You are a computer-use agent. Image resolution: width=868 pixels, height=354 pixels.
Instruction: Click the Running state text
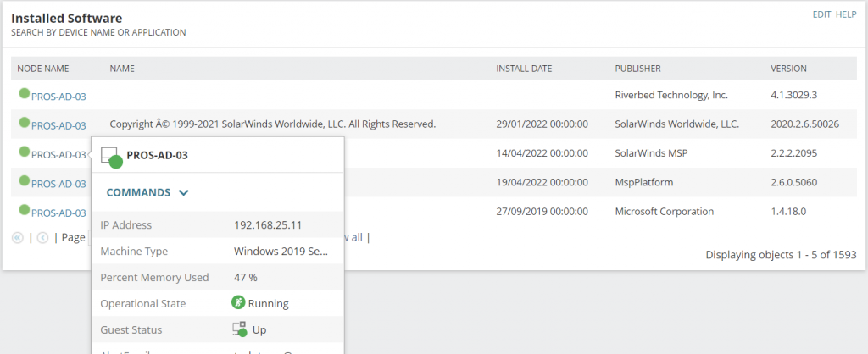point(268,304)
